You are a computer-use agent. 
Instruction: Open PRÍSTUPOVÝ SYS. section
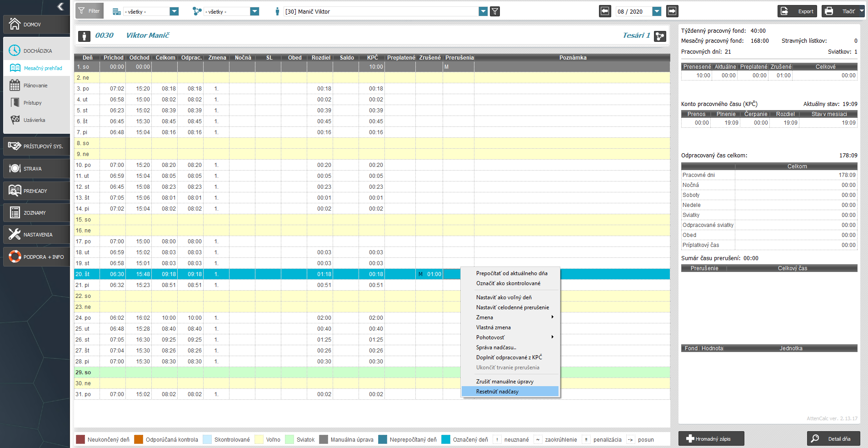[36, 146]
